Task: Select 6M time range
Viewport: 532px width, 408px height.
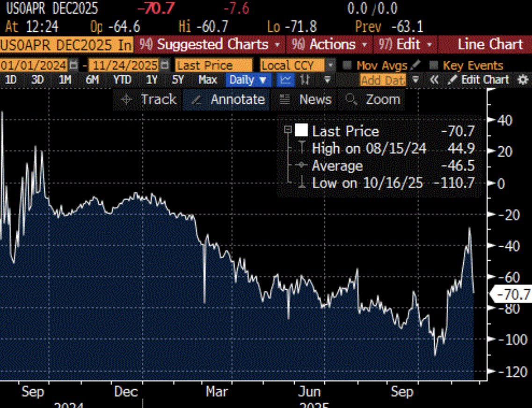Action: click(92, 80)
